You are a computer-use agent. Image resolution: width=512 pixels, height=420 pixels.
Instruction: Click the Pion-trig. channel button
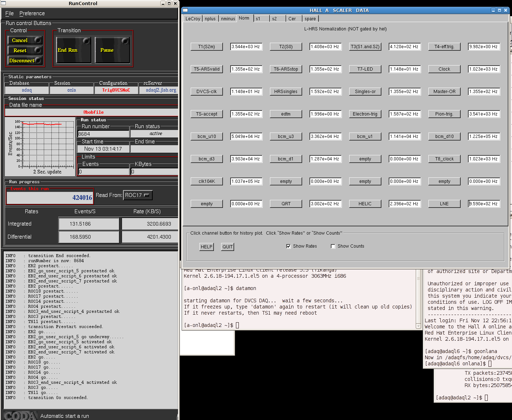pos(444,114)
